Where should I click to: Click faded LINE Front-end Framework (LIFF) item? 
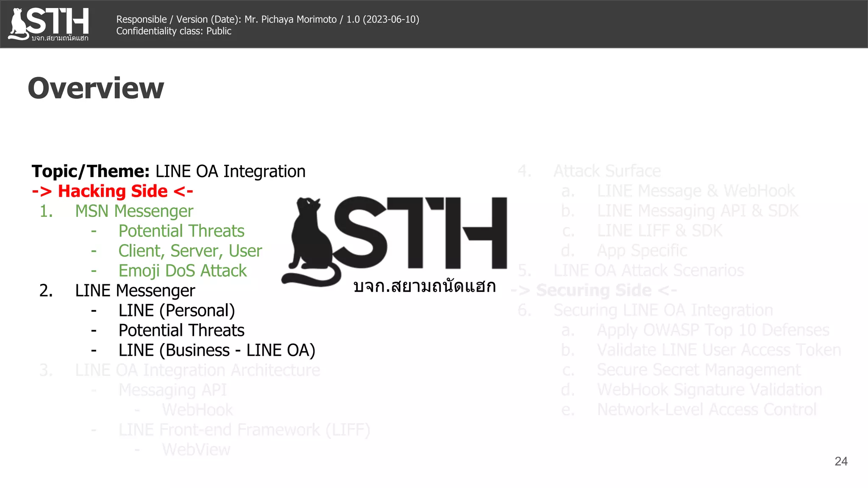pyautogui.click(x=244, y=430)
